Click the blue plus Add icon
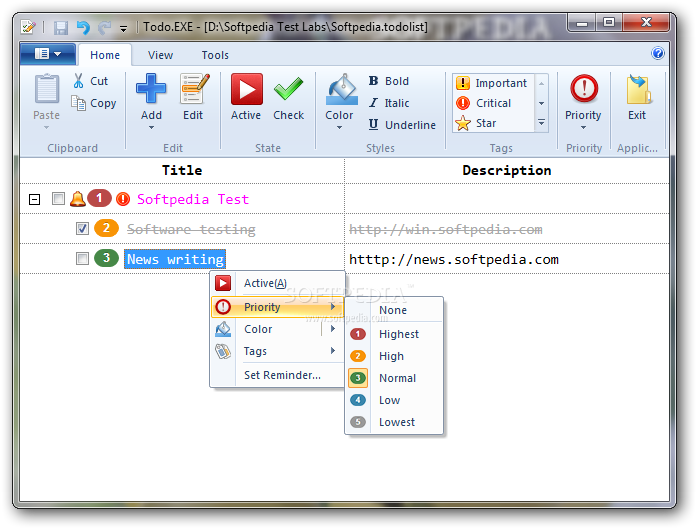This screenshot has height=529, width=697. (x=151, y=88)
